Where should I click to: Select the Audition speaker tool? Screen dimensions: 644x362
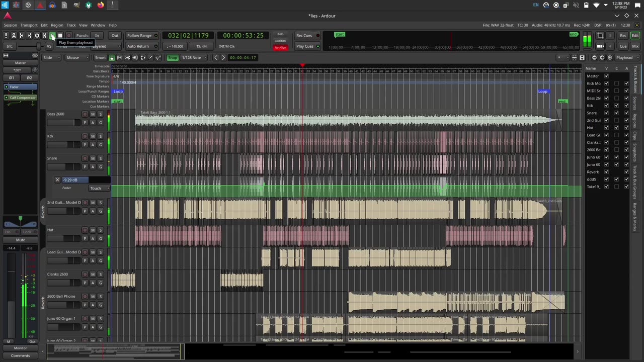coord(135,58)
